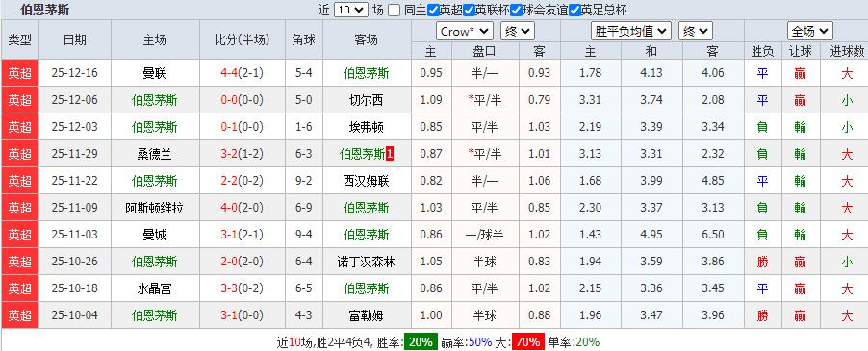Click the 日期 column header
This screenshot has width=868, height=351.
pyautogui.click(x=75, y=39)
